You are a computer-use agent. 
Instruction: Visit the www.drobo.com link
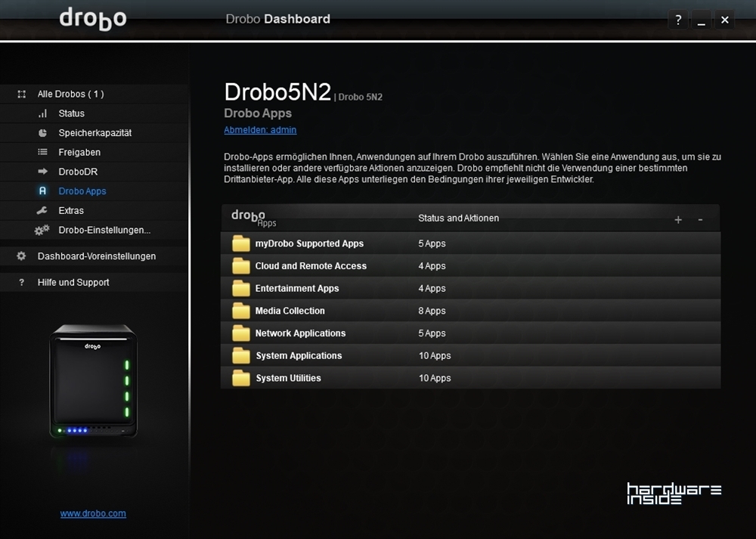(x=93, y=513)
